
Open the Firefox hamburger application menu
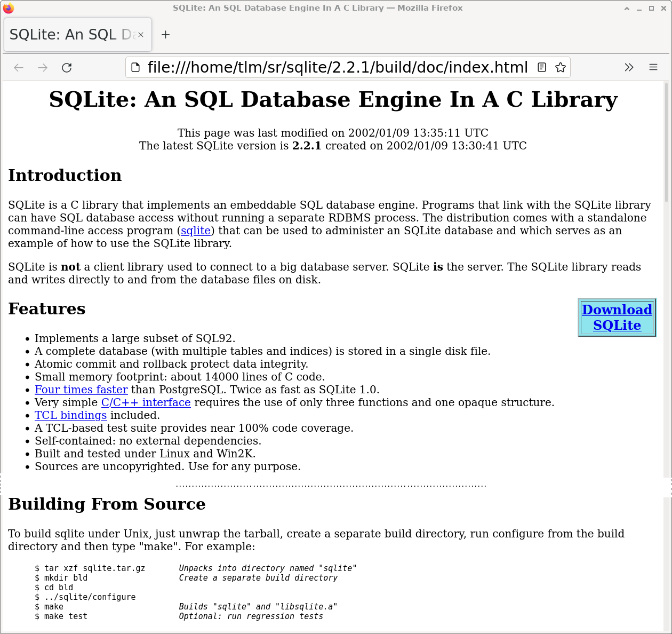click(x=653, y=67)
